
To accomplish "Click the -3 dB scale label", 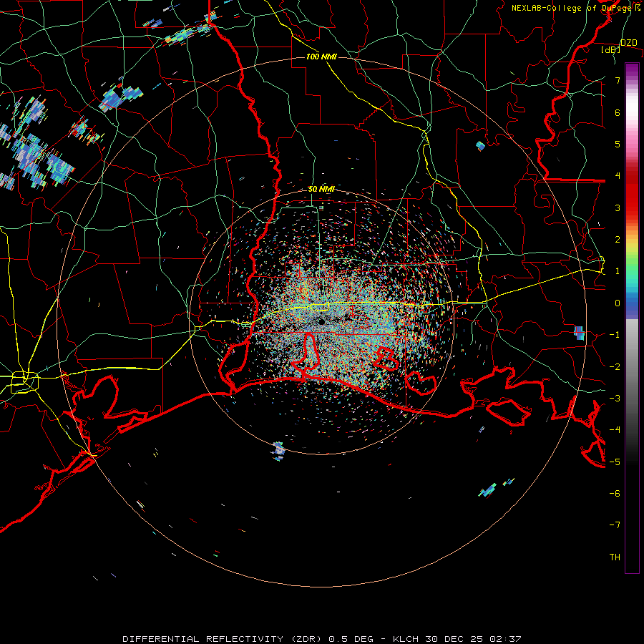I will tap(615, 399).
